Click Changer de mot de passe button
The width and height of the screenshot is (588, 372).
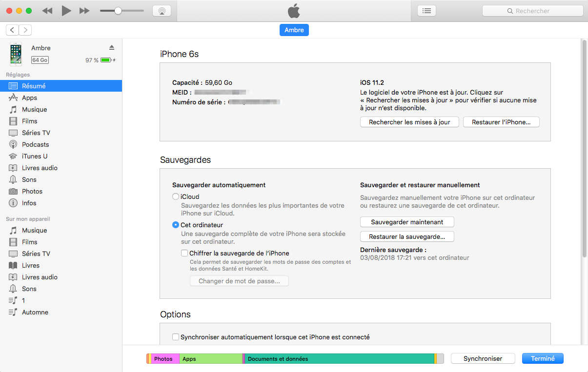(239, 281)
